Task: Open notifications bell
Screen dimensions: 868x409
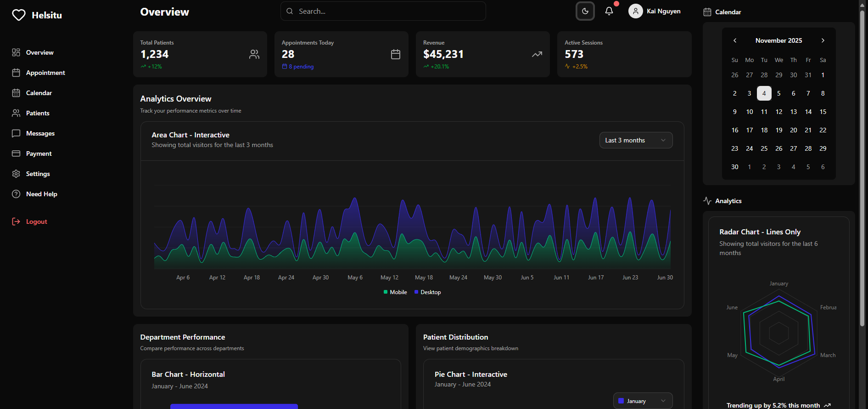Action: [x=609, y=11]
